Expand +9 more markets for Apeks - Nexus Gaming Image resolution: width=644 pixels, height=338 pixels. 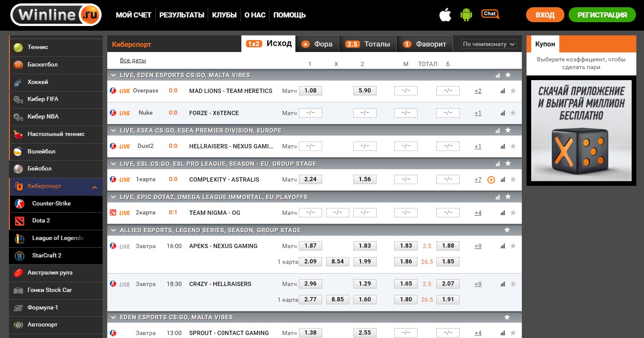point(478,246)
